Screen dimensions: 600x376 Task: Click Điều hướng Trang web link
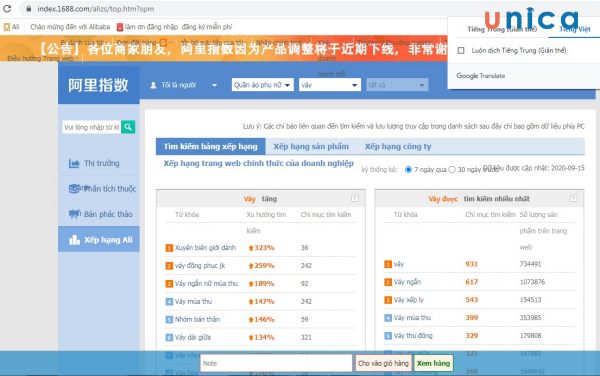point(41,58)
